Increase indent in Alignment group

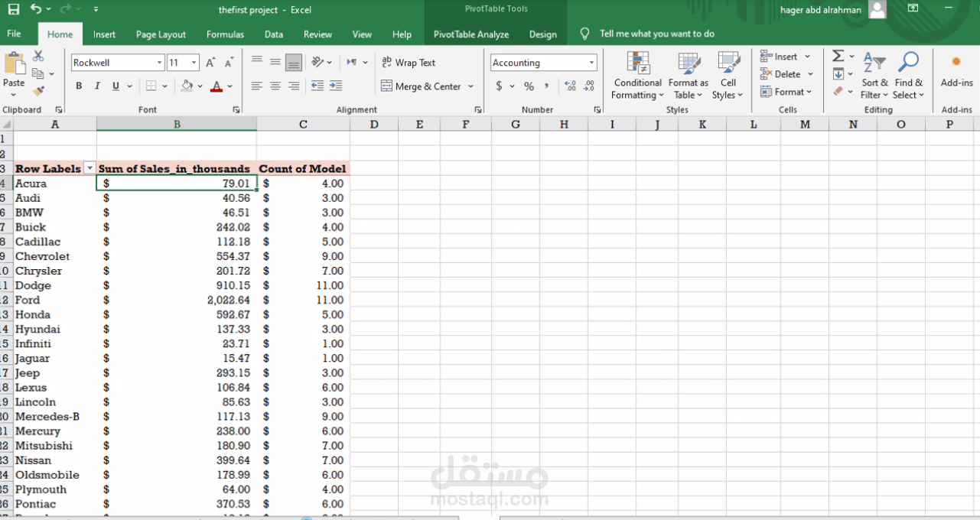(336, 86)
